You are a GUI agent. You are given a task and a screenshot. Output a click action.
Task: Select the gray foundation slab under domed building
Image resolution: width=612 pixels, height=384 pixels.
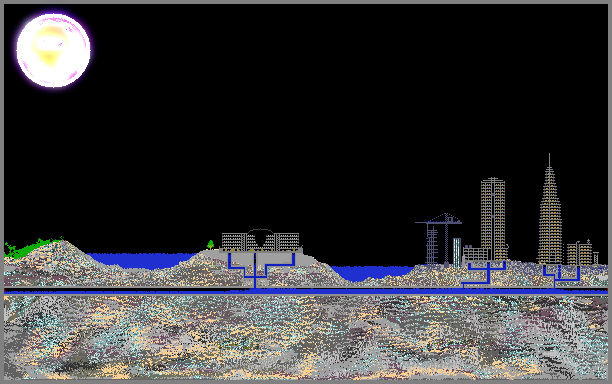click(x=260, y=250)
